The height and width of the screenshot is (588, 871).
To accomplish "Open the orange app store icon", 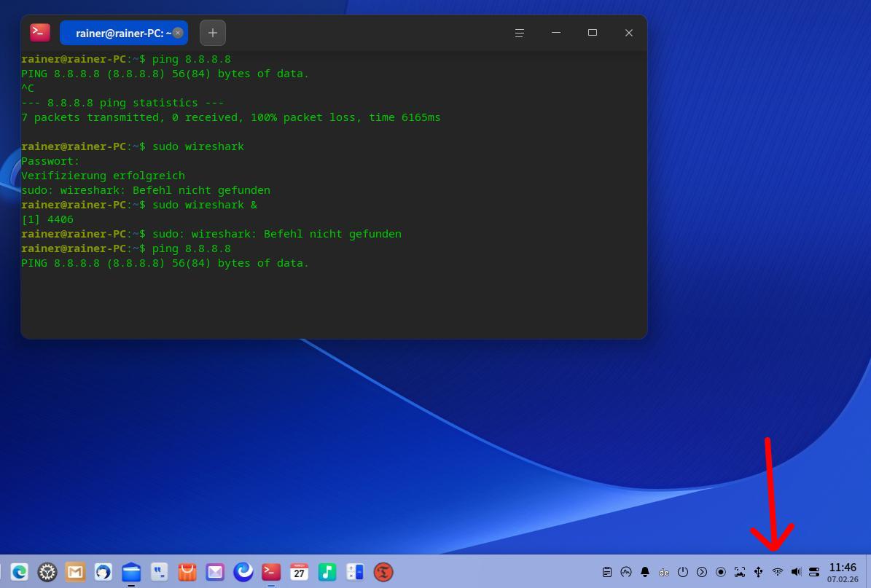I will (187, 572).
